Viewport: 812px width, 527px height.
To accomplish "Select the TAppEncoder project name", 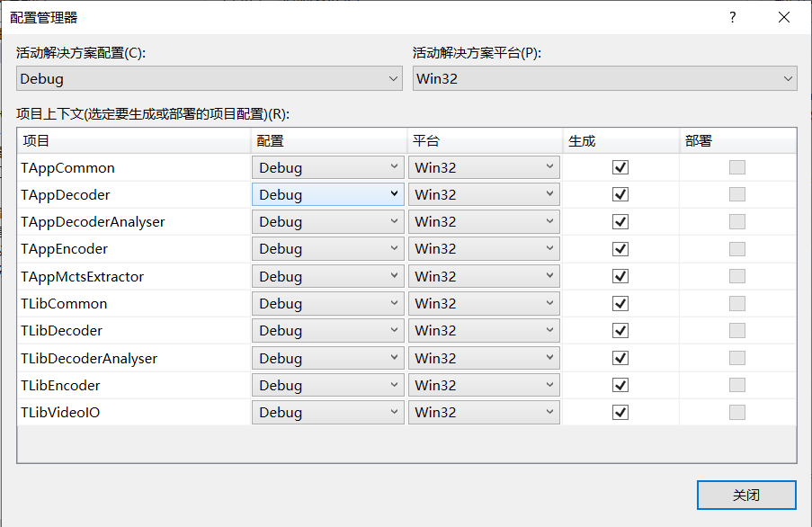I will point(64,249).
